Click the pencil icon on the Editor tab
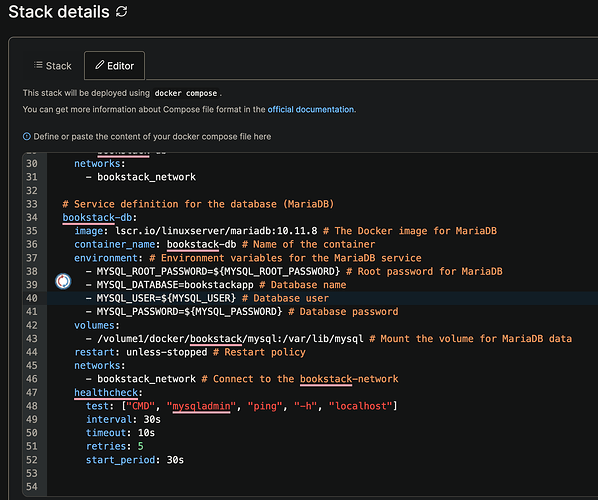This screenshot has height=500, width=598. coord(100,65)
